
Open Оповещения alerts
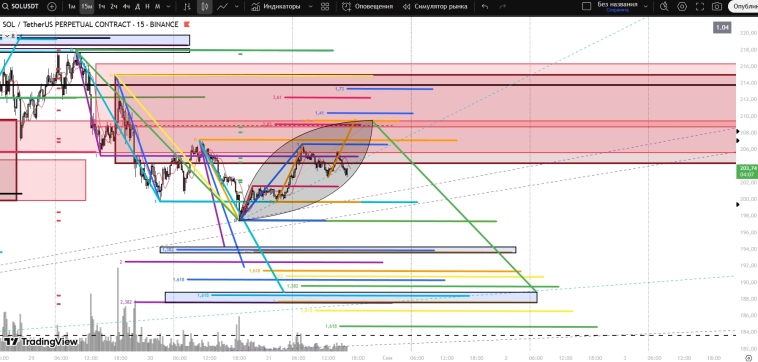367,6
